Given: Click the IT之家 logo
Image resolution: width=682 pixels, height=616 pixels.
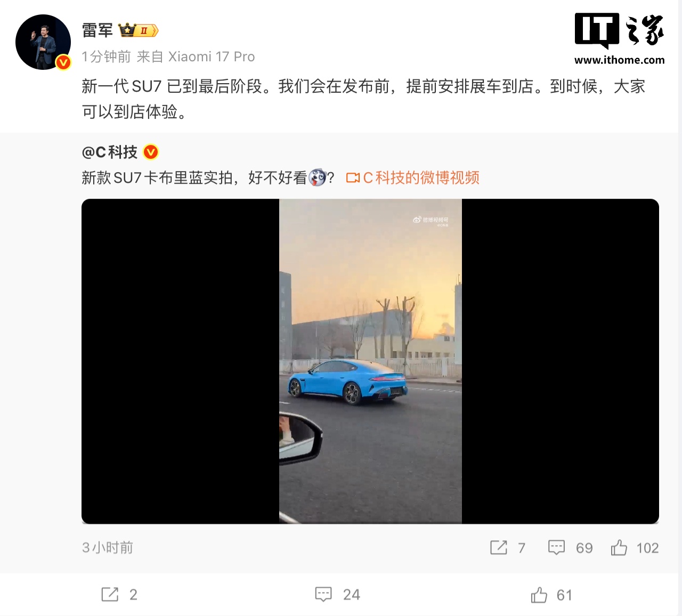Looking at the screenshot, I should [619, 30].
